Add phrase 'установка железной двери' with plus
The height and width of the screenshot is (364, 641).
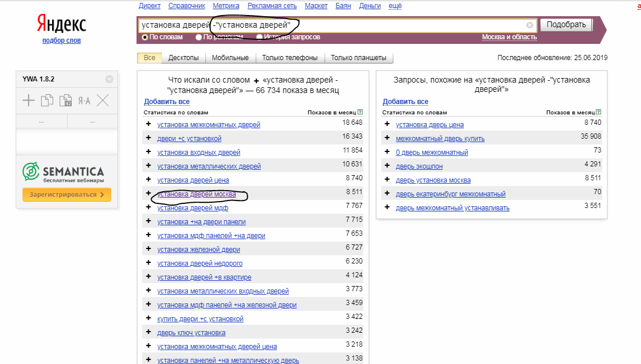tap(149, 248)
